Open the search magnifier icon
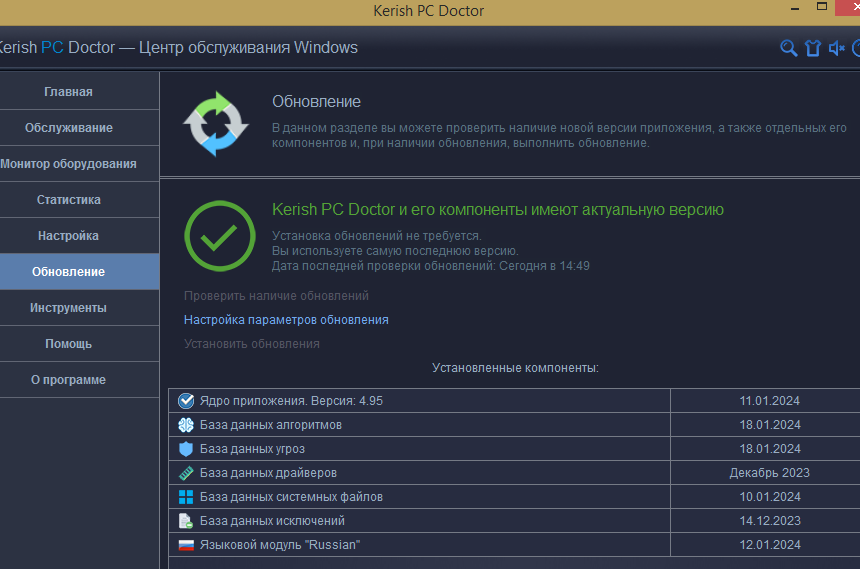The height and width of the screenshot is (569, 860). (789, 48)
